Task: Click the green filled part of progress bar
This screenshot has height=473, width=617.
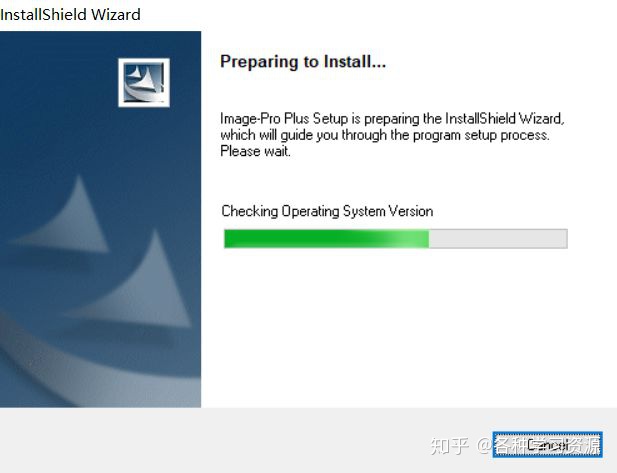Action: (x=326, y=239)
